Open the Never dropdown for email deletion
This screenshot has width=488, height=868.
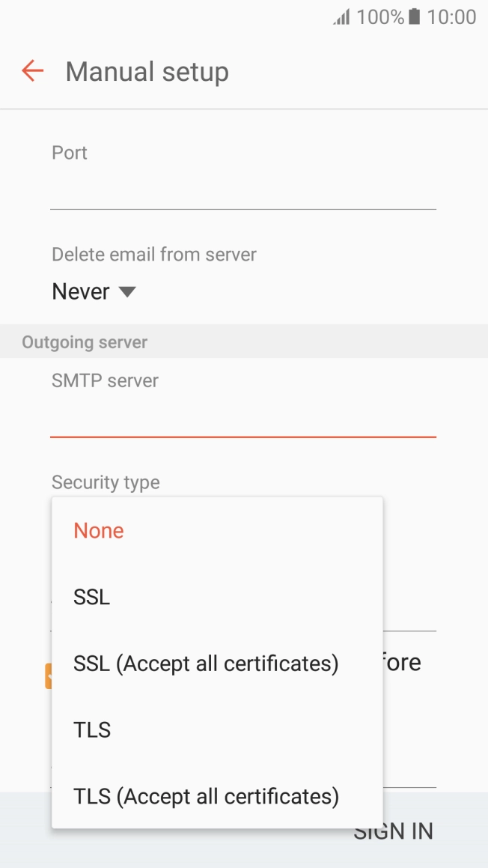[x=81, y=291]
